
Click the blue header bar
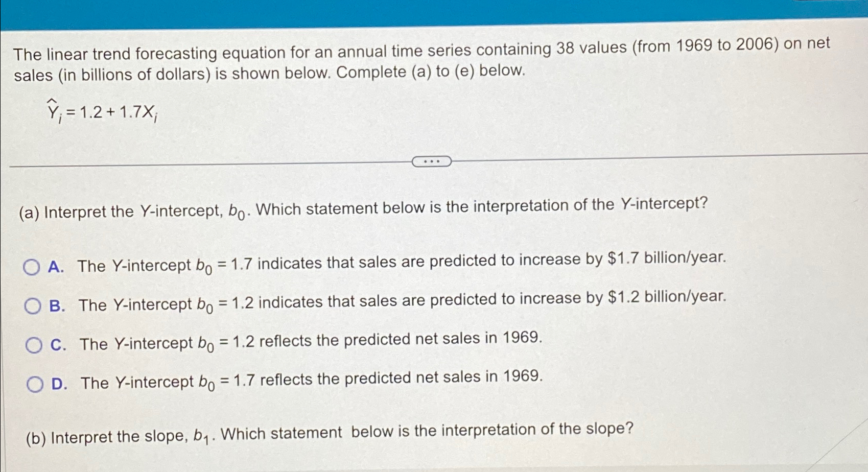(x=434, y=13)
